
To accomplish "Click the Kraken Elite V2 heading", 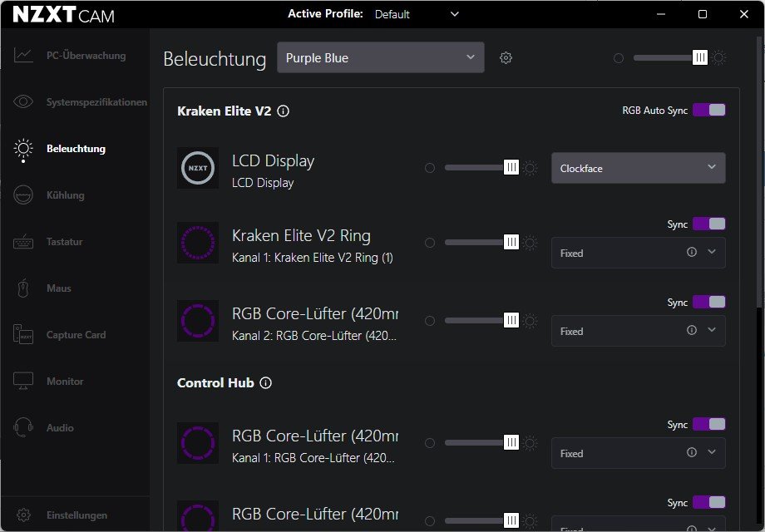I will click(x=224, y=111).
